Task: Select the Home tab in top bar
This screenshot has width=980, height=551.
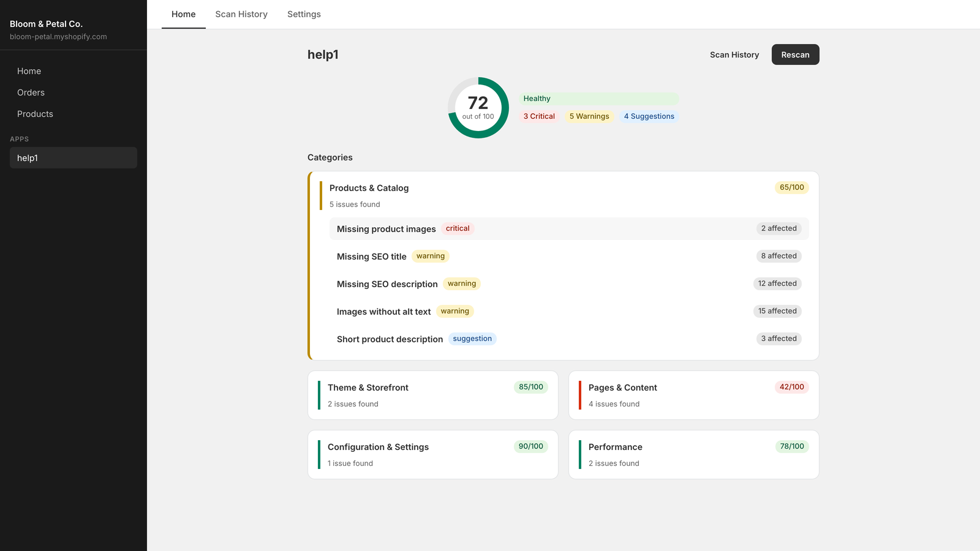Action: (x=184, y=14)
